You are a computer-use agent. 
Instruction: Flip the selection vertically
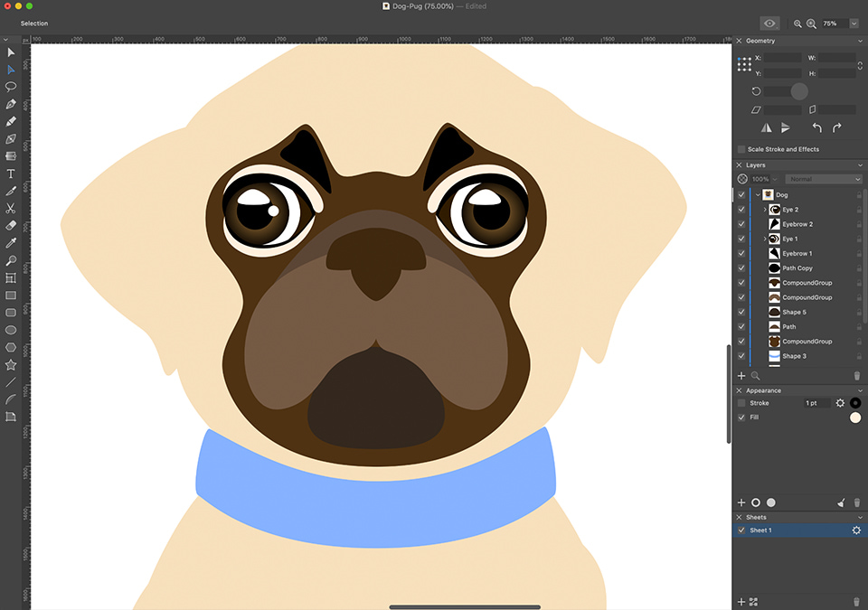point(786,127)
